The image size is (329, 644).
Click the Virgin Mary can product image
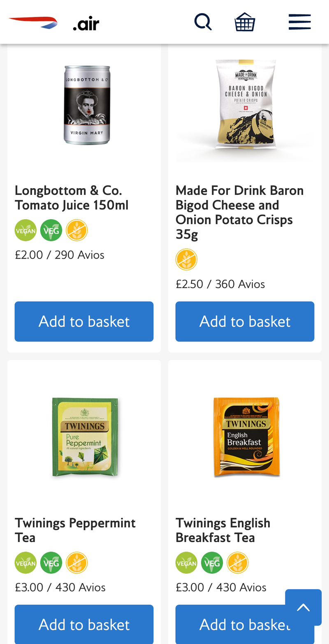(x=87, y=105)
